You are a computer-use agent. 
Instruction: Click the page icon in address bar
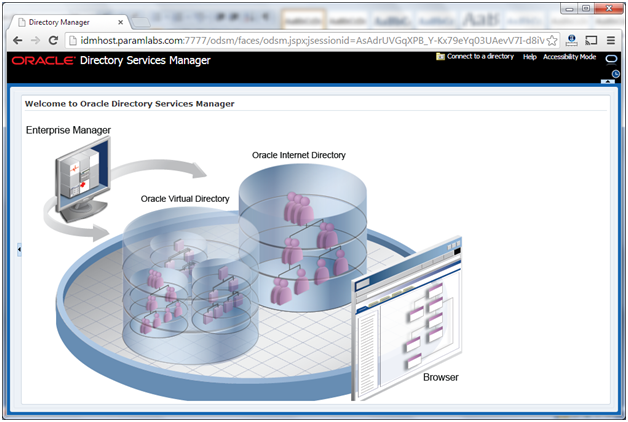click(72, 40)
